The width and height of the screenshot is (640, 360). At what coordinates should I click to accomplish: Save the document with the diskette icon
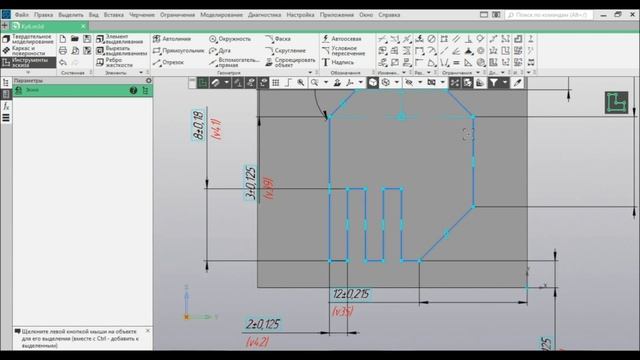pos(87,39)
